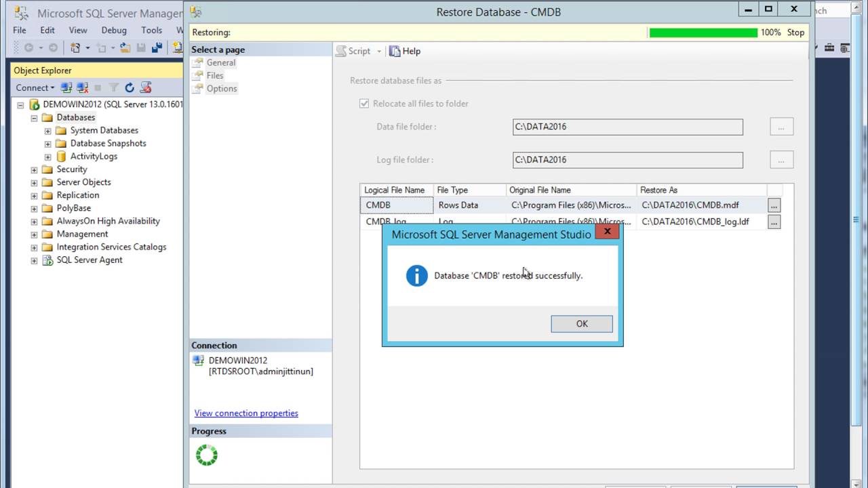The height and width of the screenshot is (488, 868).
Task: Open the Tools menu
Action: [x=151, y=30]
